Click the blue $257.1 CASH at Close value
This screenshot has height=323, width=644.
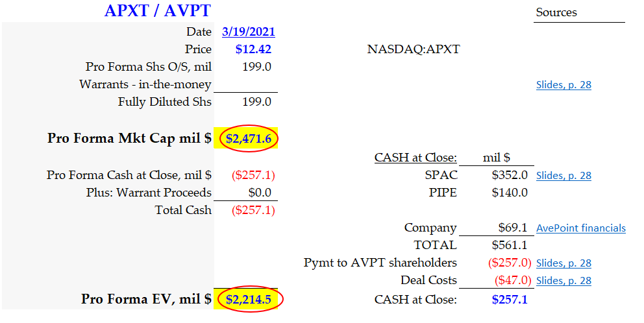pyautogui.click(x=510, y=299)
